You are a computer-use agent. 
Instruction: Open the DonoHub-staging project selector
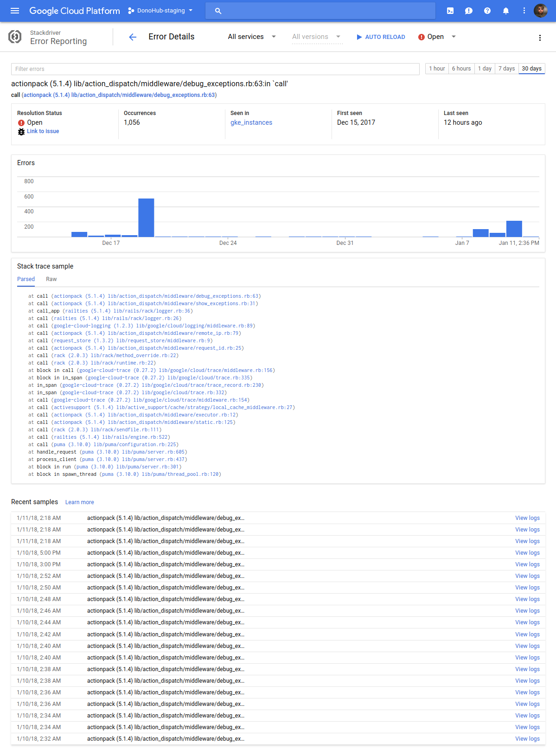click(x=160, y=11)
